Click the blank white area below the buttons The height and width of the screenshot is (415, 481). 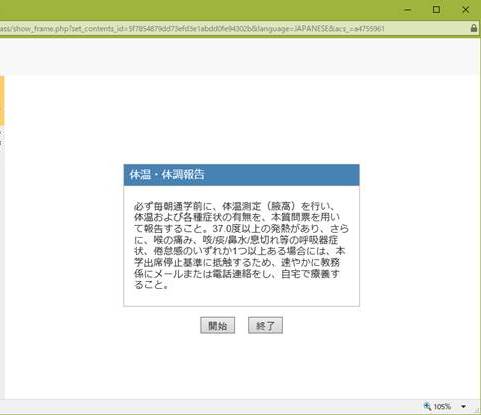click(241, 367)
